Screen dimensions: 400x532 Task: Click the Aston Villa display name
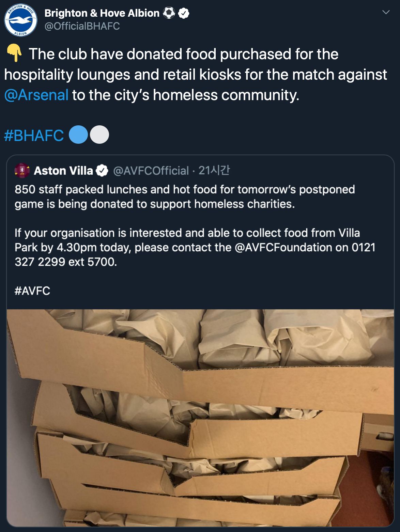(63, 170)
